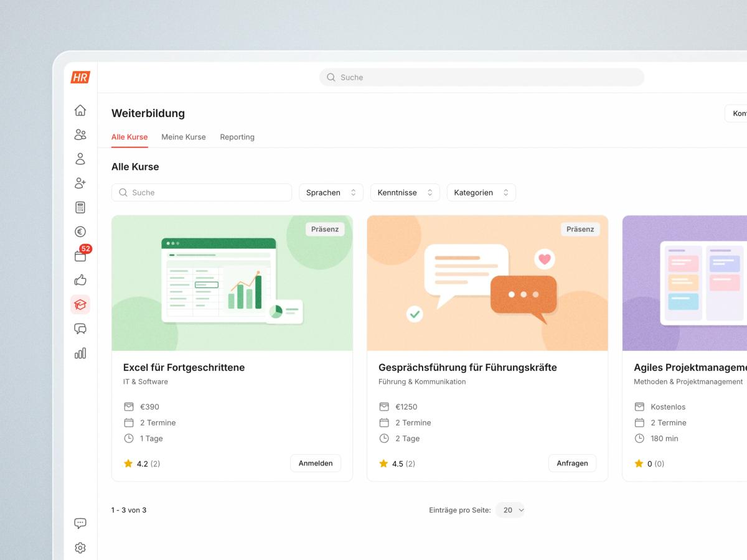
Task: Switch to the Meine Kurse tab
Action: click(x=184, y=137)
